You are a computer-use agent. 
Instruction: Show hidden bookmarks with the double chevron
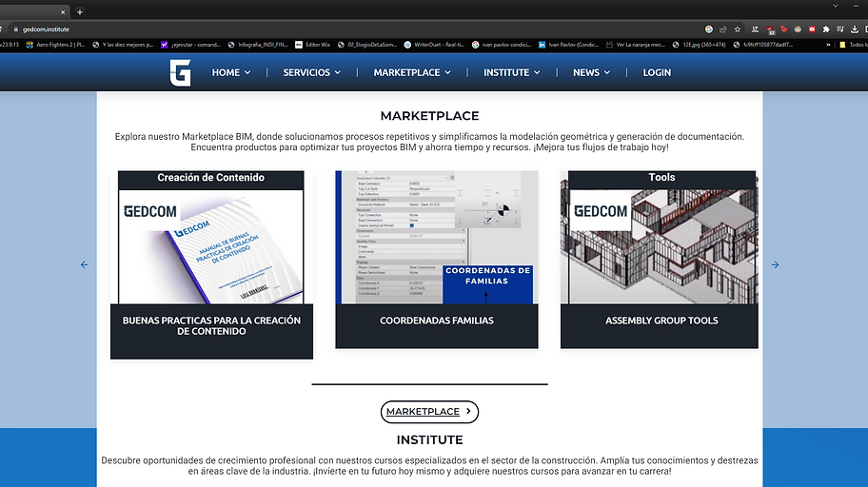tap(828, 45)
